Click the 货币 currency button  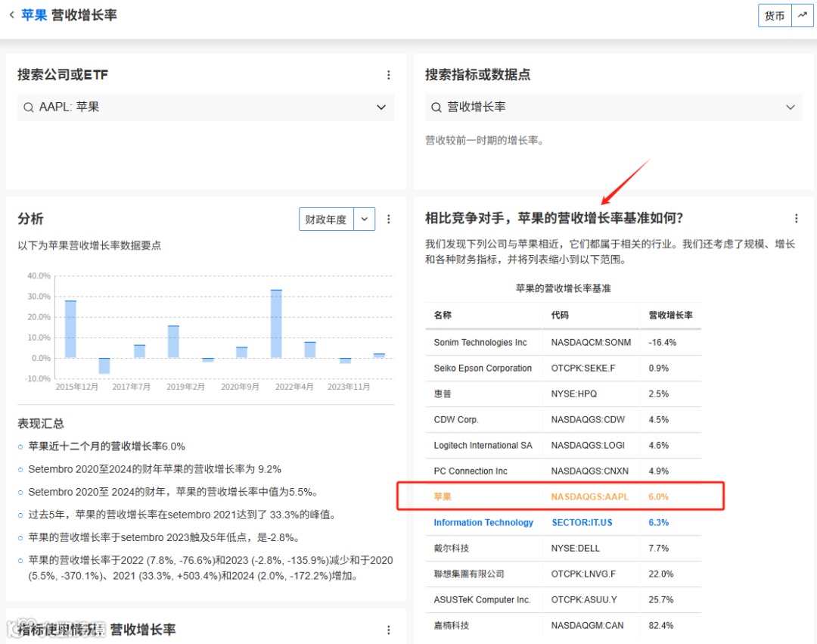pos(775,16)
